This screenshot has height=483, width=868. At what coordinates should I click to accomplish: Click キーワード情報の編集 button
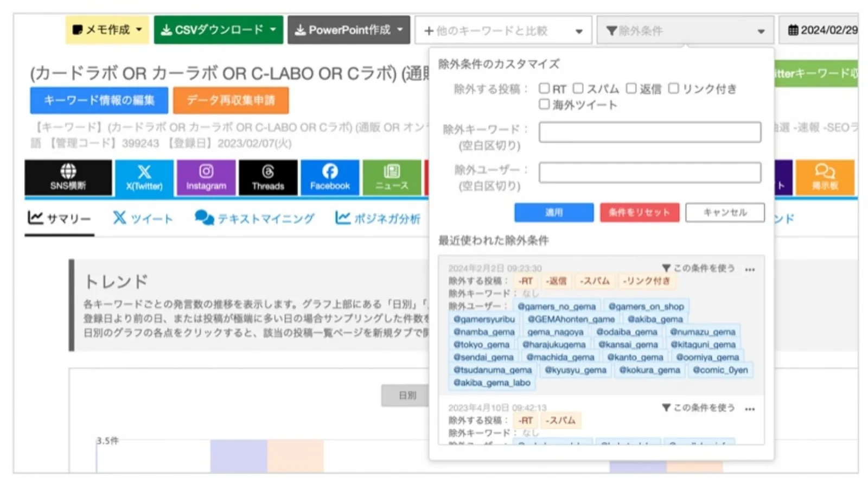(x=99, y=100)
